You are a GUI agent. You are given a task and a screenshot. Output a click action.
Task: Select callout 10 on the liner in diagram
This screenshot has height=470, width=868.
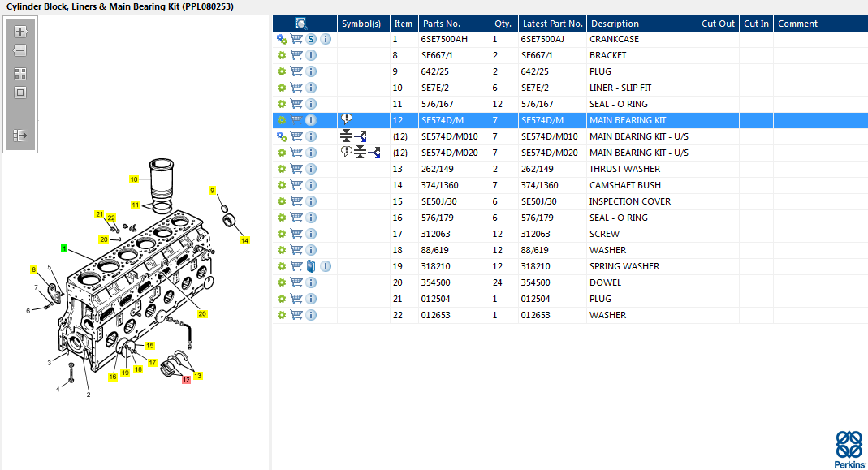(134, 179)
